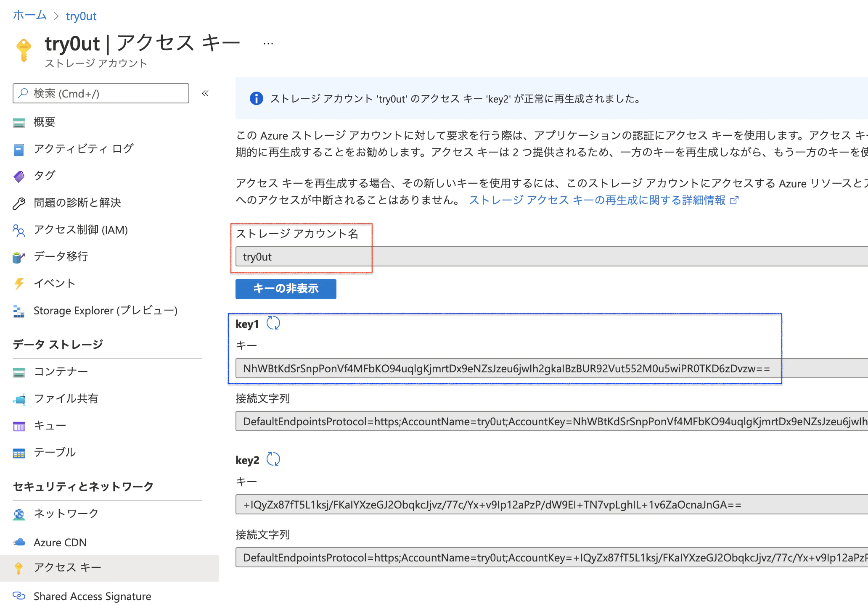Regenerate key1 using its refresh icon
Viewport: 868px width, 606px height.
click(x=273, y=323)
